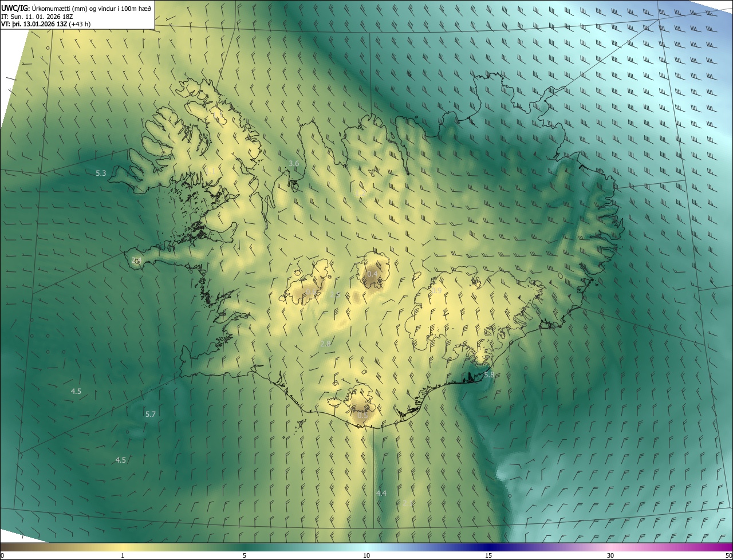This screenshot has height=560, width=733.
Task: Click the 5 tick on the color scale
Action: click(x=245, y=555)
